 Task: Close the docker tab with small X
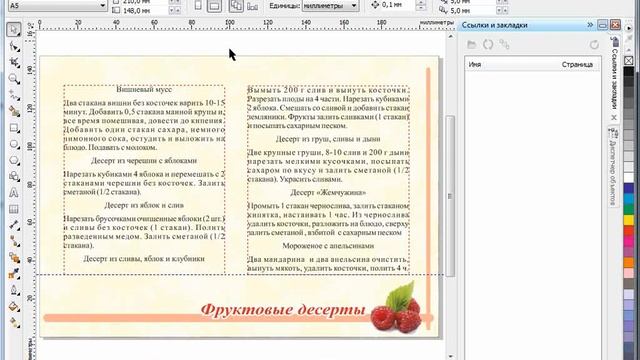pyautogui.click(x=614, y=118)
